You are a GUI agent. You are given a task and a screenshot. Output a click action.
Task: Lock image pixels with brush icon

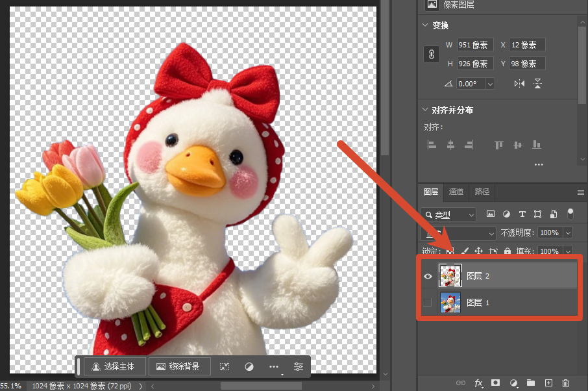[465, 251]
